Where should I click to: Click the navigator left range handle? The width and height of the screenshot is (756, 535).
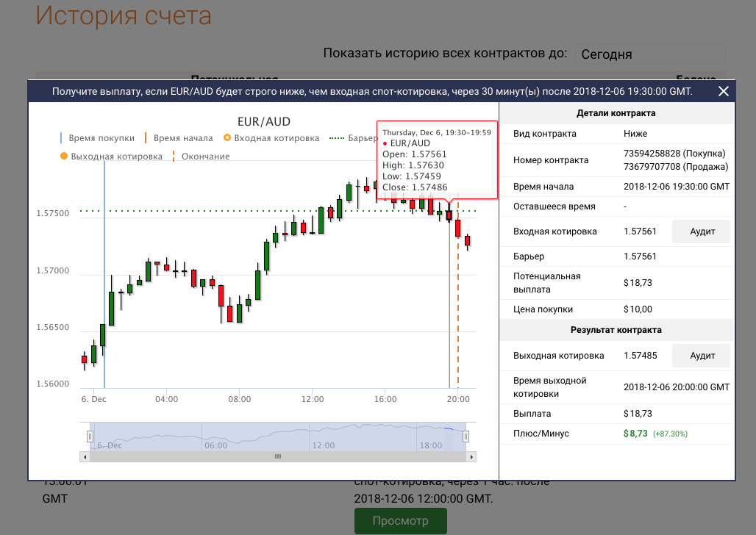pos(90,436)
